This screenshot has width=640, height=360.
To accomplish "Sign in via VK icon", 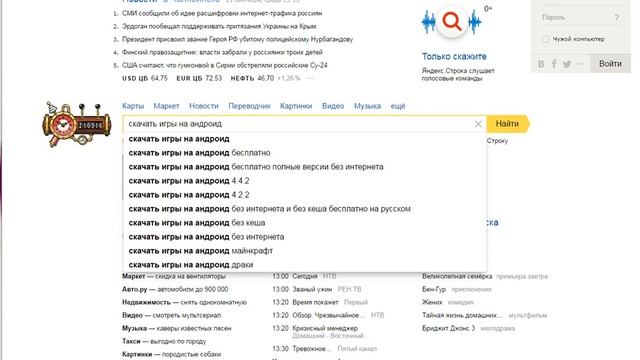I will (541, 64).
